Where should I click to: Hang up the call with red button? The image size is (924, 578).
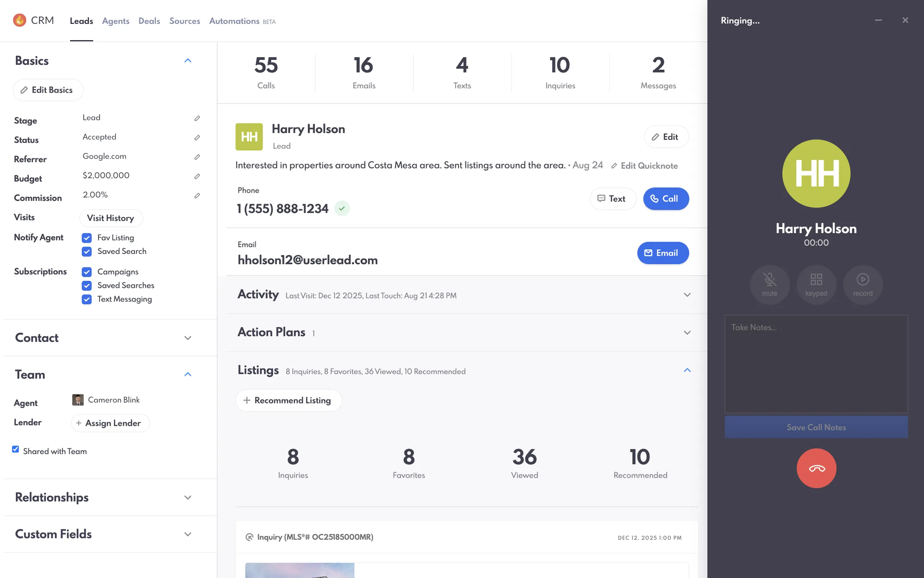pos(816,468)
